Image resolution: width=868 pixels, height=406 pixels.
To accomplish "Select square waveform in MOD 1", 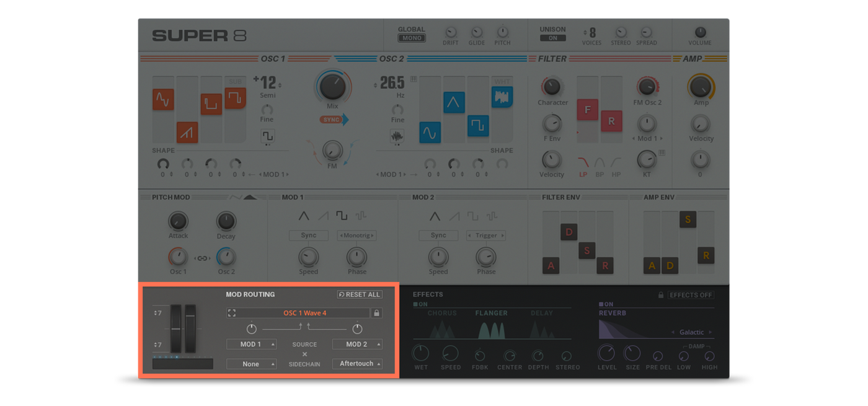I will tap(342, 216).
